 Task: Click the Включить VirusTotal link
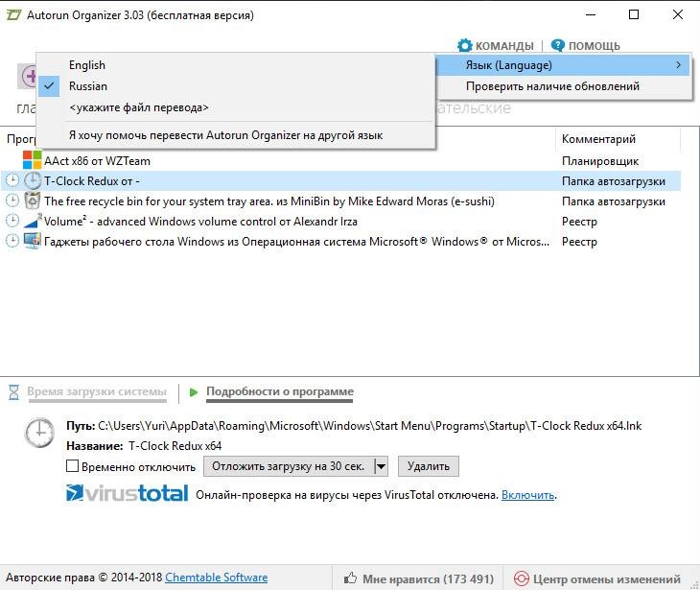pyautogui.click(x=528, y=495)
